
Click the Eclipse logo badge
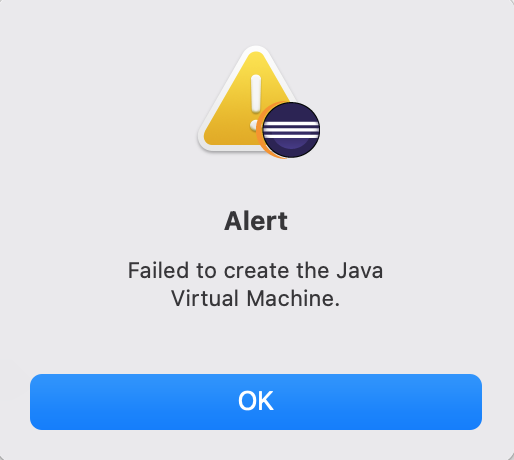289,130
